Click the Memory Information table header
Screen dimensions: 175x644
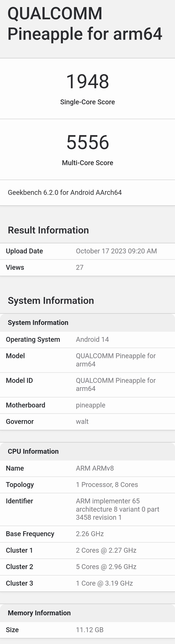39,613
